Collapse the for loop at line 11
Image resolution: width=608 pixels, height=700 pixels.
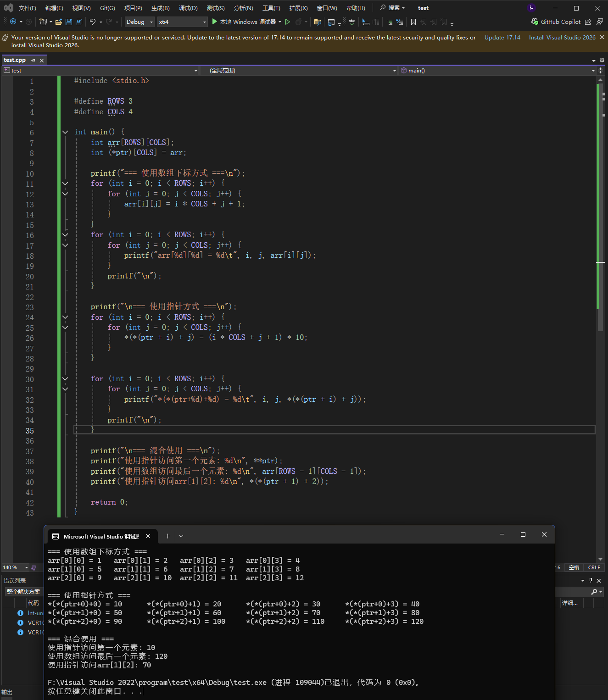coord(65,183)
